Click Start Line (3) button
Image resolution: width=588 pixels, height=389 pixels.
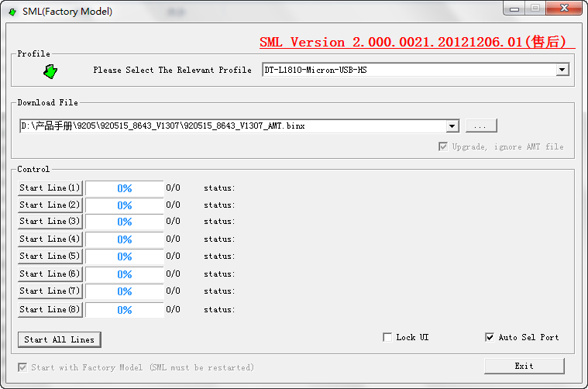click(50, 222)
